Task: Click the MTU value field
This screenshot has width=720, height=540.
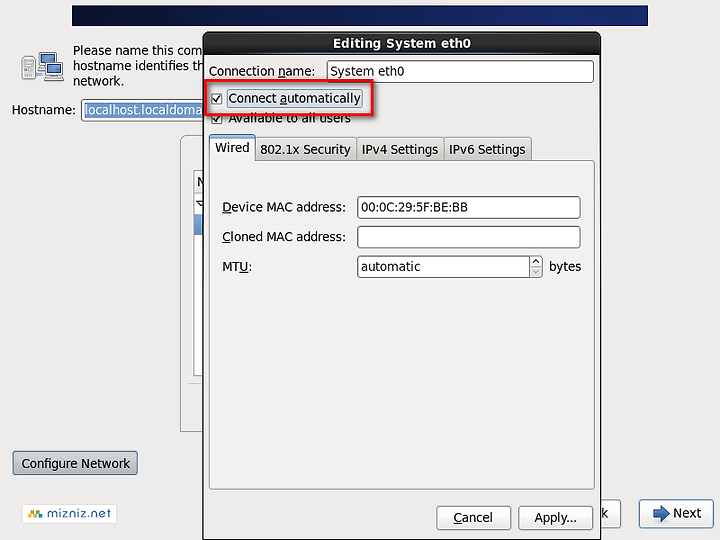Action: [443, 267]
